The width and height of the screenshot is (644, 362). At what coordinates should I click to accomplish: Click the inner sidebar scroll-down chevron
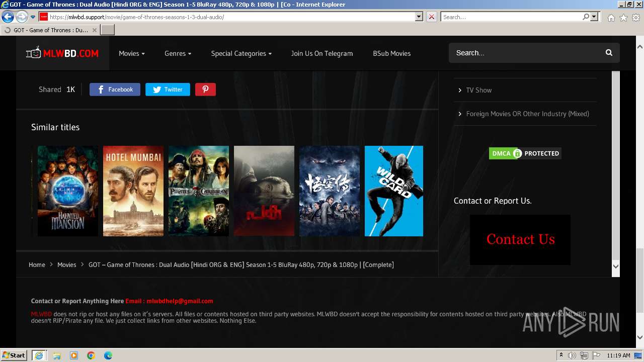(615, 266)
